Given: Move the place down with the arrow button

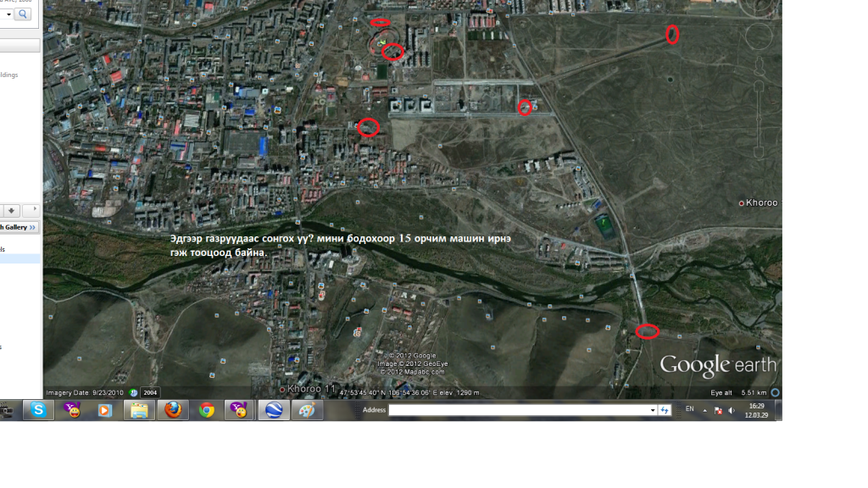Looking at the screenshot, I should click(x=12, y=210).
